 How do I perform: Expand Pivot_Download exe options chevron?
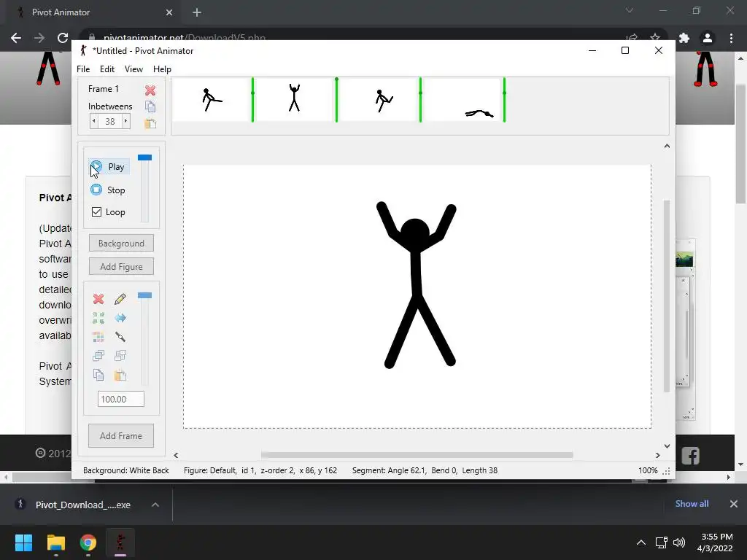pyautogui.click(x=155, y=505)
